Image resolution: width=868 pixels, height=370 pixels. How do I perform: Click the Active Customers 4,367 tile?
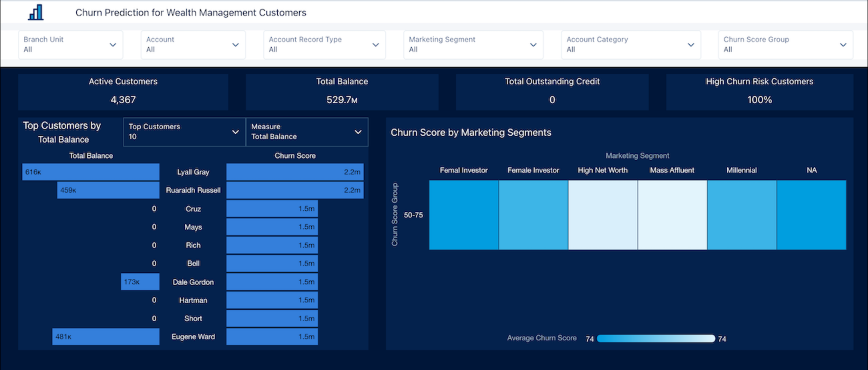pyautogui.click(x=123, y=92)
